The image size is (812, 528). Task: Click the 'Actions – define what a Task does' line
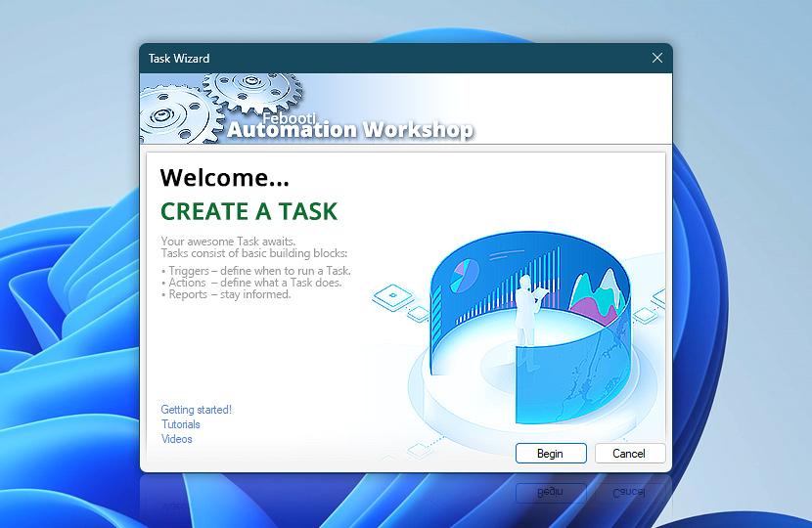(251, 283)
